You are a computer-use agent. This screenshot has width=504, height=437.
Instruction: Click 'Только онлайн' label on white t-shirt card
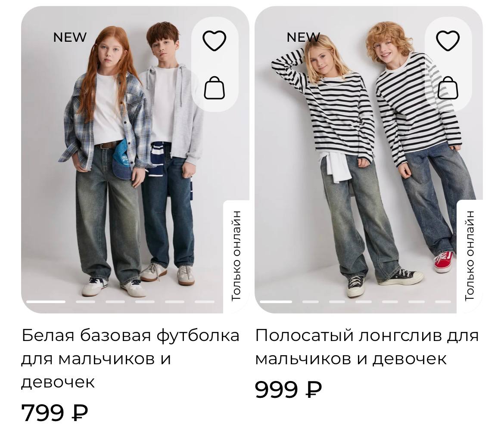click(236, 256)
